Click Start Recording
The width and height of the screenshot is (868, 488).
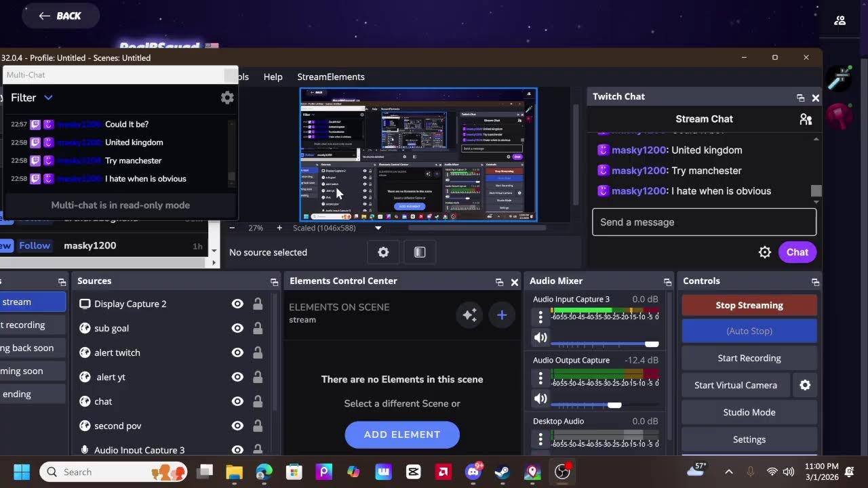749,358
